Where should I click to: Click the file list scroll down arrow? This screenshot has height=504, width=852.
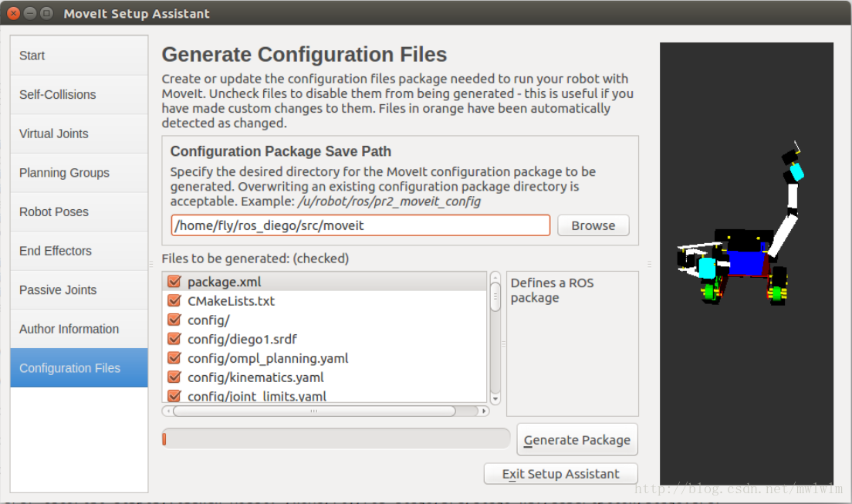click(495, 398)
